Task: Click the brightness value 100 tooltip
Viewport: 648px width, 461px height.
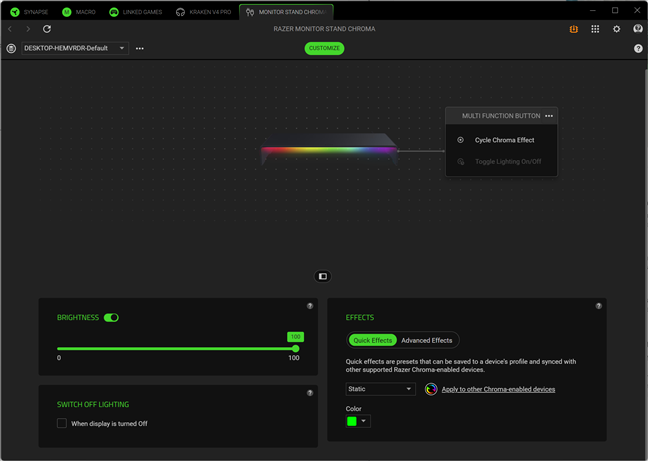Action: coord(295,337)
